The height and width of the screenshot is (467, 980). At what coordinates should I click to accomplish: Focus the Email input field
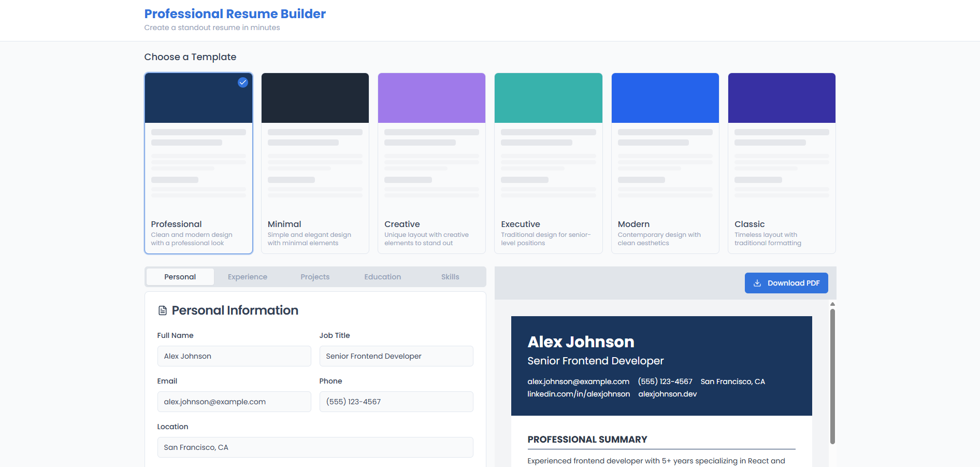click(234, 402)
